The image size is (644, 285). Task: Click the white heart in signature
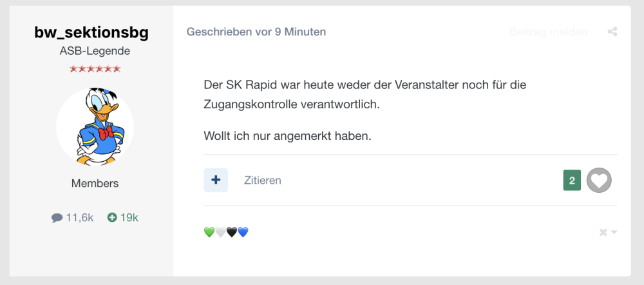coord(220,232)
